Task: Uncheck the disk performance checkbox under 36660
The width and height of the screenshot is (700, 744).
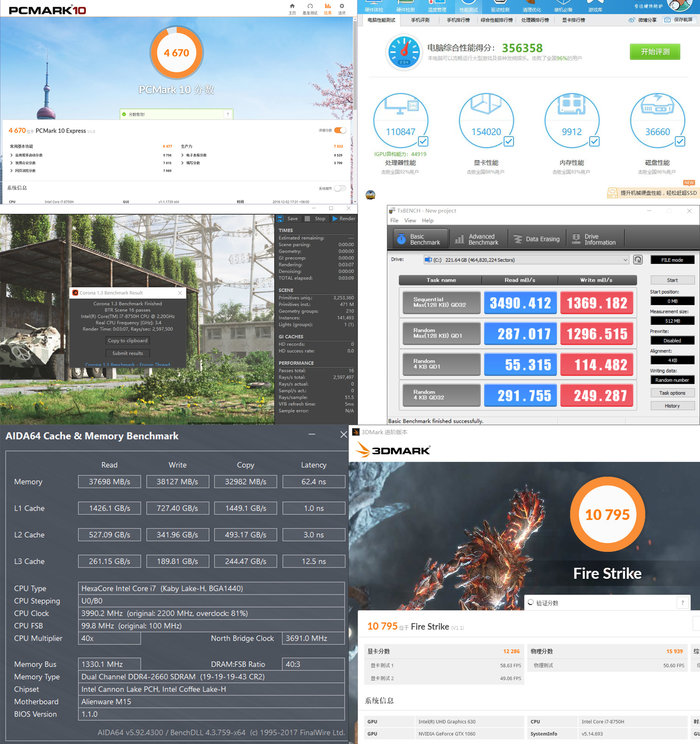Action: pyautogui.click(x=680, y=141)
